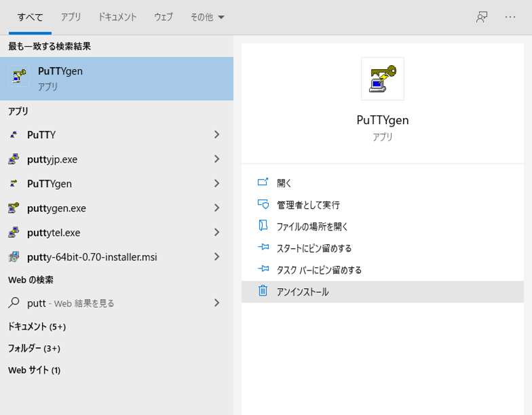Click the large PuTTYgen icon in preview pane
This screenshot has width=532, height=415.
(x=383, y=79)
